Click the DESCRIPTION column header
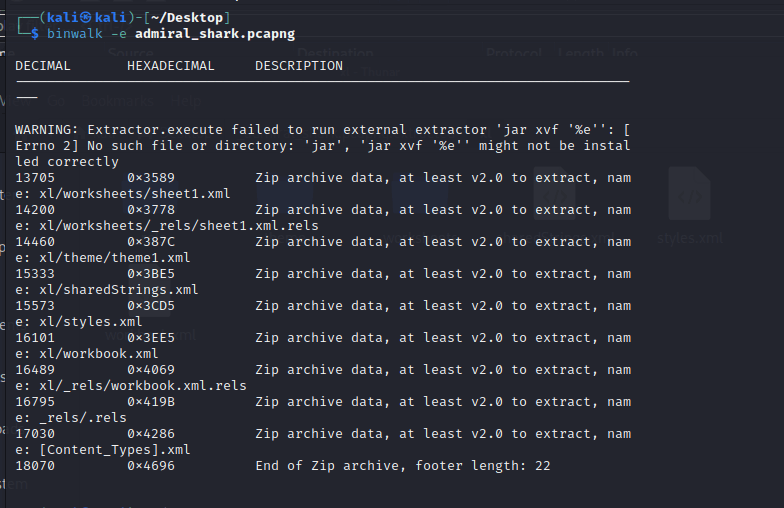 [x=299, y=66]
